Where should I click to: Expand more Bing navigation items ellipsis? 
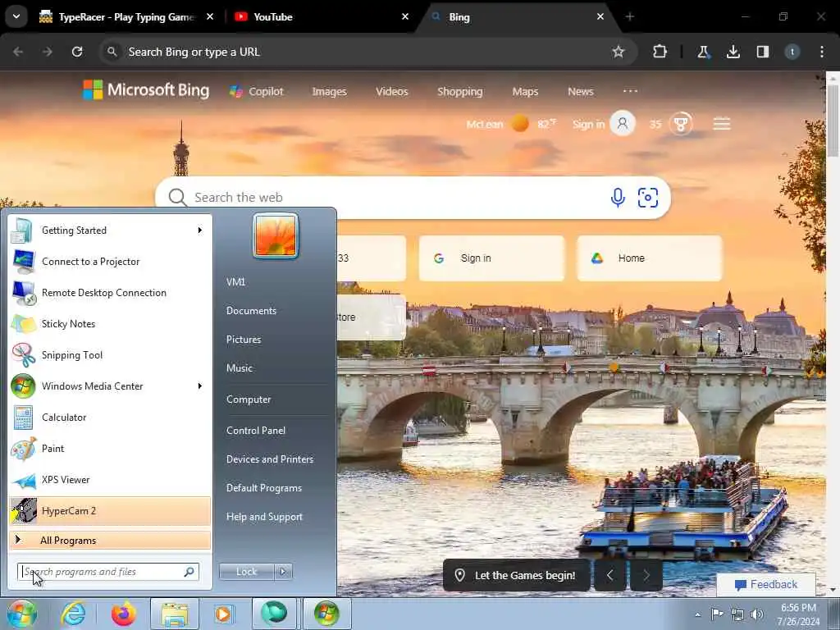coord(631,91)
